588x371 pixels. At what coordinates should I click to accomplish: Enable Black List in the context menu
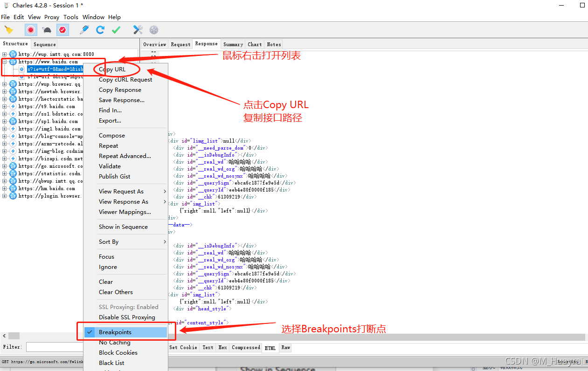coord(125,363)
